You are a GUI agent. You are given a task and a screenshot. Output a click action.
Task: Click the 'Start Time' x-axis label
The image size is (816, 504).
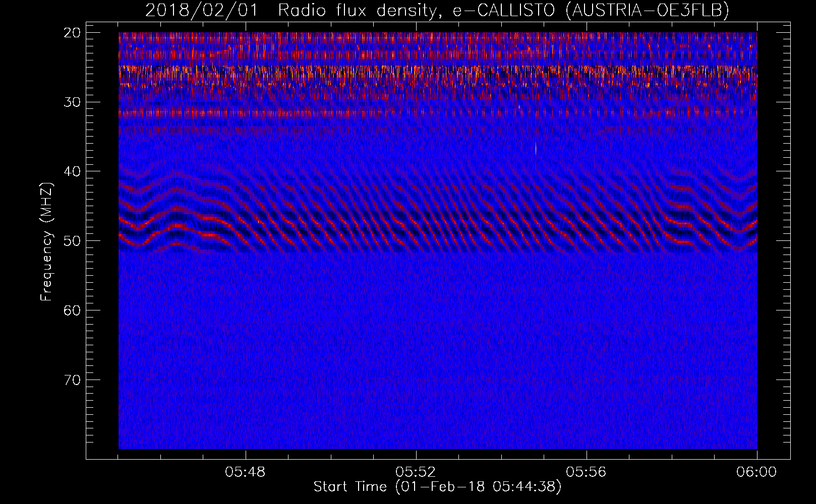click(437, 487)
